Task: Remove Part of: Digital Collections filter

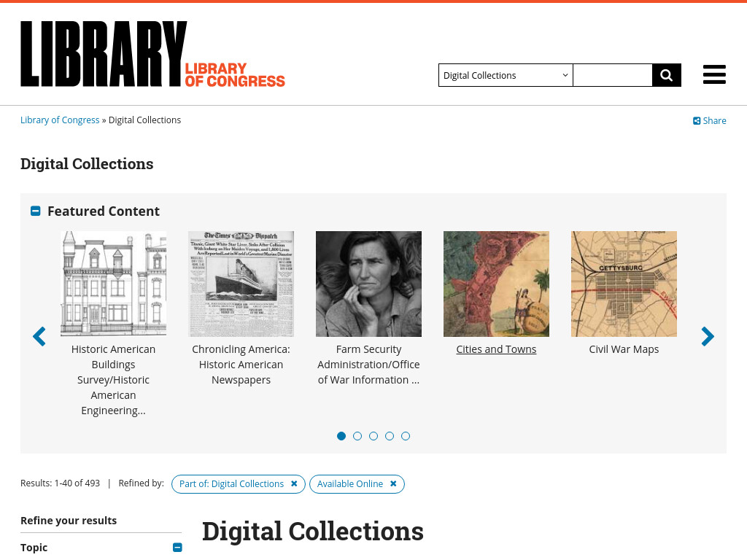Action: coord(294,484)
